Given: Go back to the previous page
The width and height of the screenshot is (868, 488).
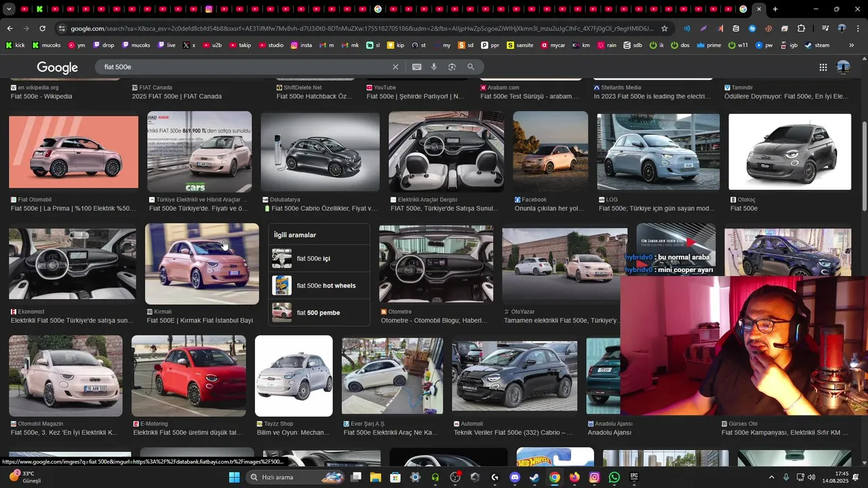Looking at the screenshot, I should (x=9, y=28).
